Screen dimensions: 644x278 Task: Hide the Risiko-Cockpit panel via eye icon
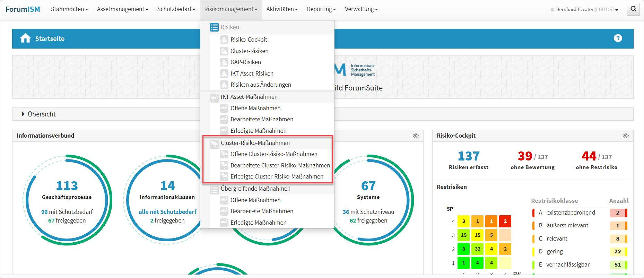[626, 136]
